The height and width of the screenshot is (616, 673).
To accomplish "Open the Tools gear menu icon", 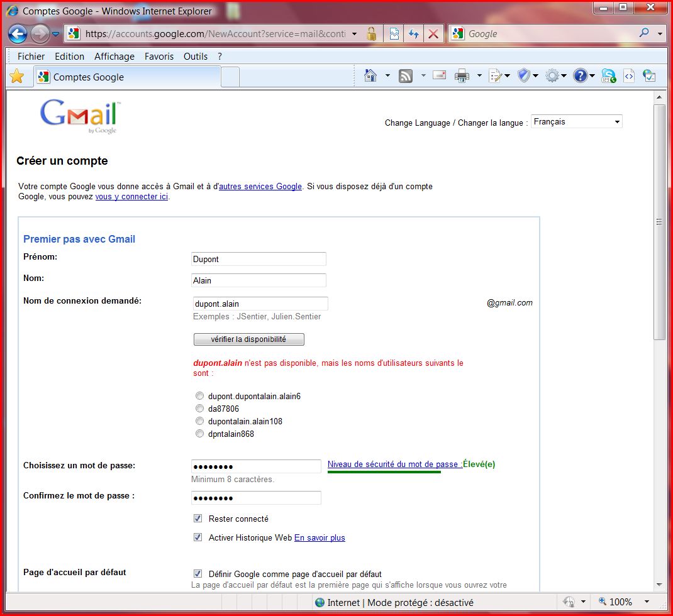I will (552, 76).
